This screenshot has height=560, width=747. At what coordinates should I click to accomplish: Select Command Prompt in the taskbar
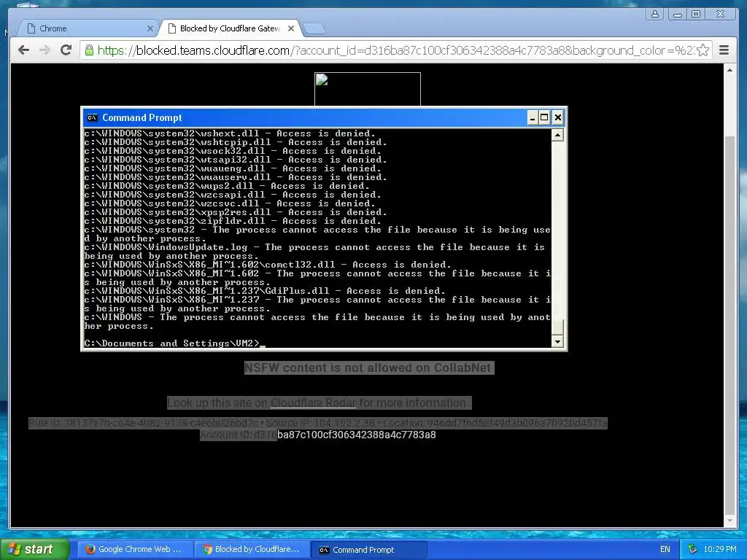pyautogui.click(x=368, y=550)
